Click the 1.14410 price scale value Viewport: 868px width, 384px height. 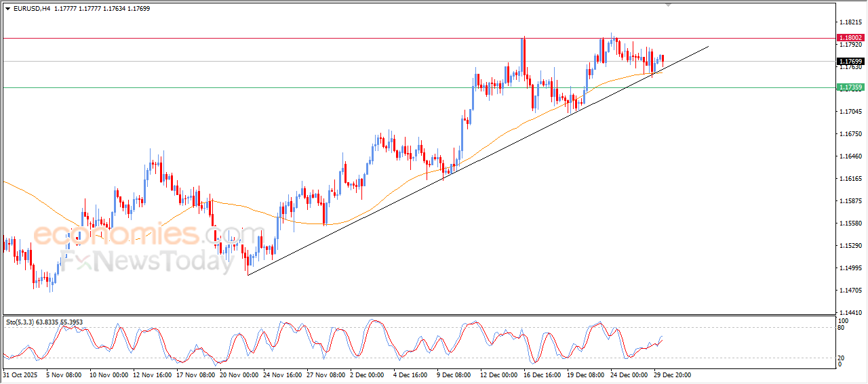850,313
